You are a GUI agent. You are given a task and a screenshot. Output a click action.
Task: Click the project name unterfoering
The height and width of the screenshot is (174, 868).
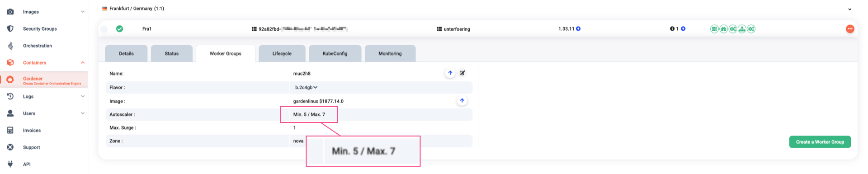tap(457, 29)
